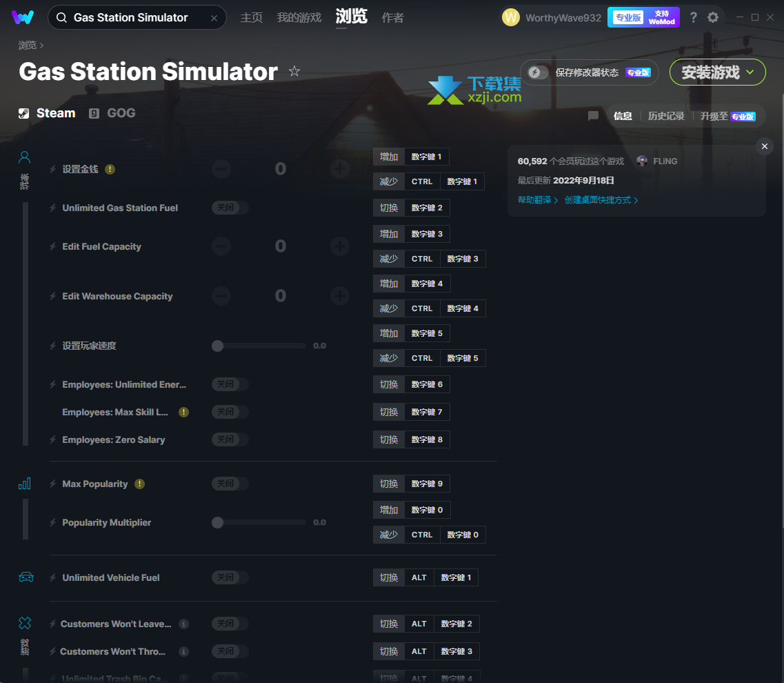Open the 历史记录 tab
784x683 pixels.
click(x=666, y=116)
